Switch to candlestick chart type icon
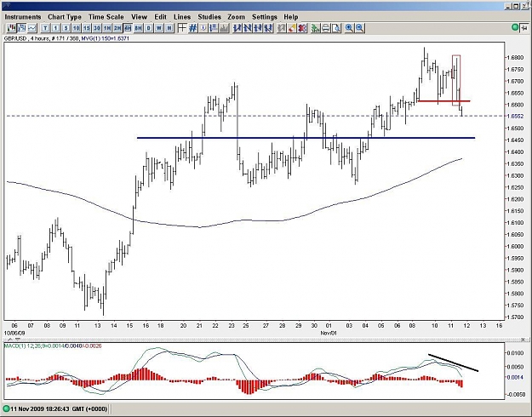 [x=12, y=28]
